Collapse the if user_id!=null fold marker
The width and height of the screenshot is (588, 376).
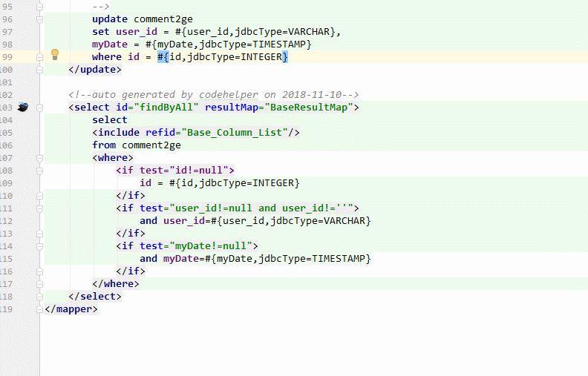point(39,208)
